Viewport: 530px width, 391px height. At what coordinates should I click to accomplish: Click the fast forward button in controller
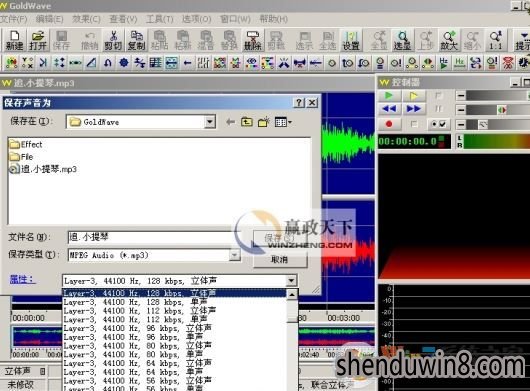(x=413, y=109)
